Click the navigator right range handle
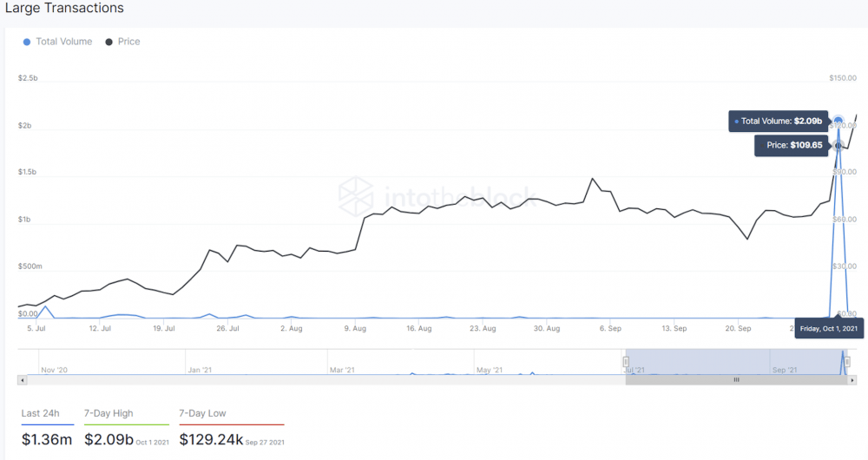 pos(849,361)
